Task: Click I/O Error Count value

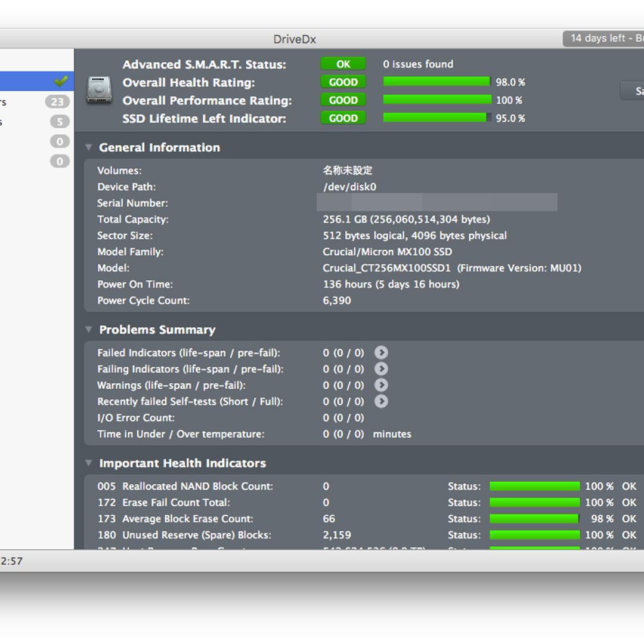Action: tap(343, 417)
